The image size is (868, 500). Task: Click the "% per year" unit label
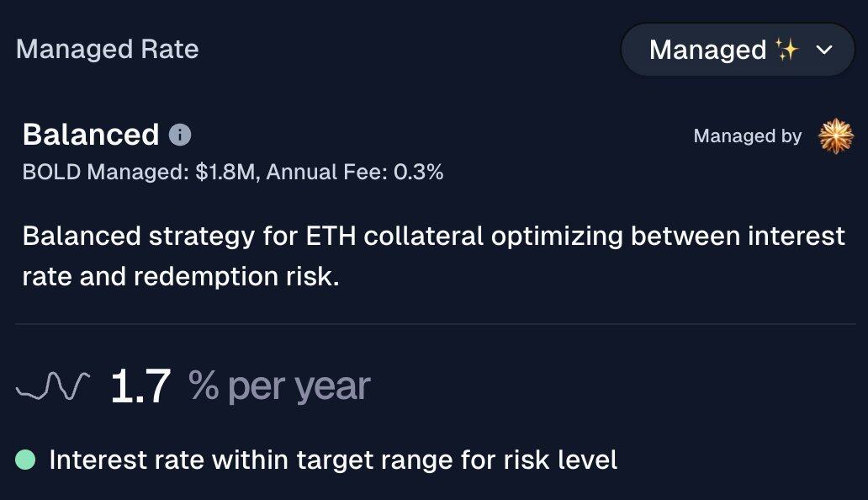point(279,386)
